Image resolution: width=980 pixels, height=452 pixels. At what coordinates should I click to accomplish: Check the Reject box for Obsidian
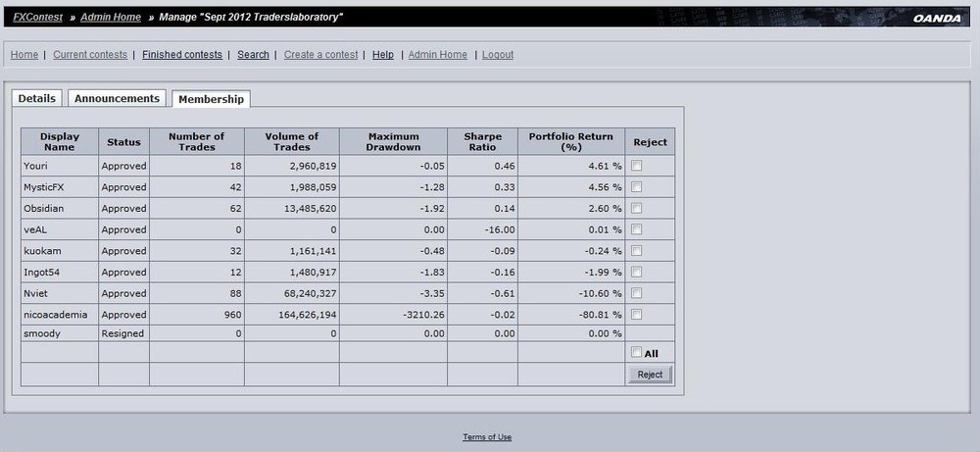click(x=636, y=208)
